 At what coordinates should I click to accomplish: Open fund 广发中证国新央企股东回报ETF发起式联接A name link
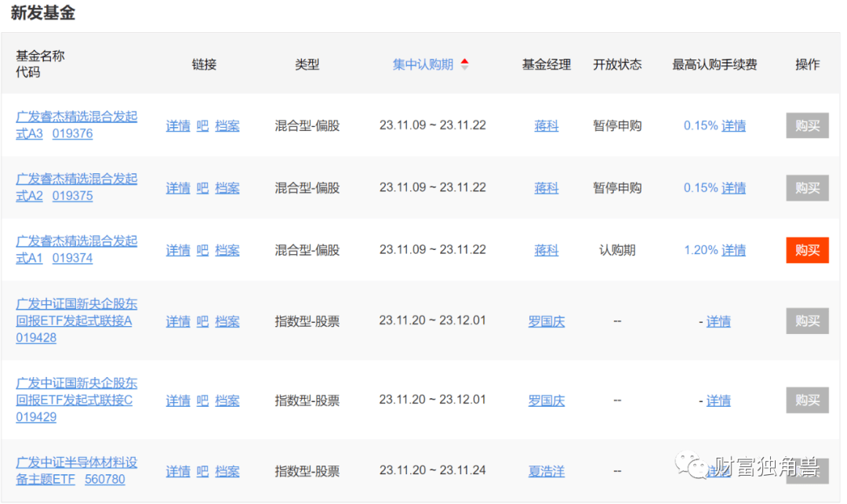coord(77,313)
